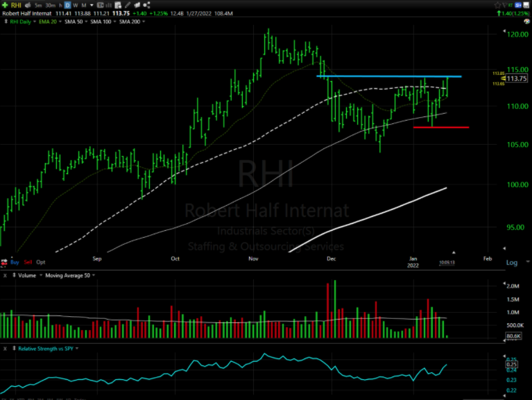Switch chart to 30m timeframe
Viewport: 532px width, 400px height.
point(50,6)
